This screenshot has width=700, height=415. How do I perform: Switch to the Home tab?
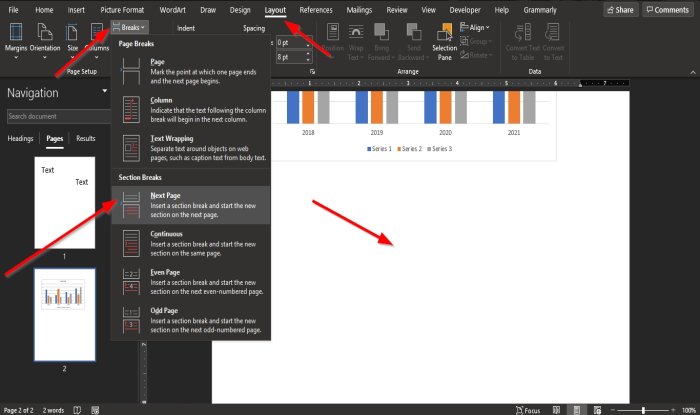pos(44,10)
